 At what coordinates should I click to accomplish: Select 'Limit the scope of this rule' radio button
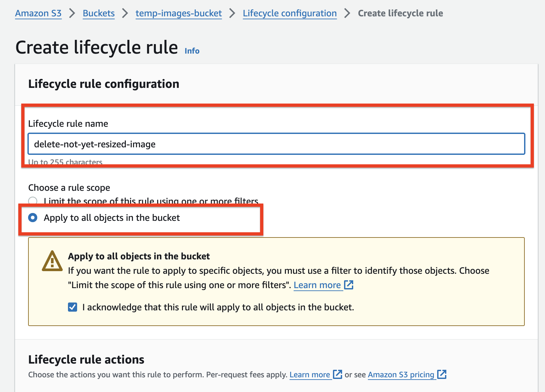click(x=33, y=201)
